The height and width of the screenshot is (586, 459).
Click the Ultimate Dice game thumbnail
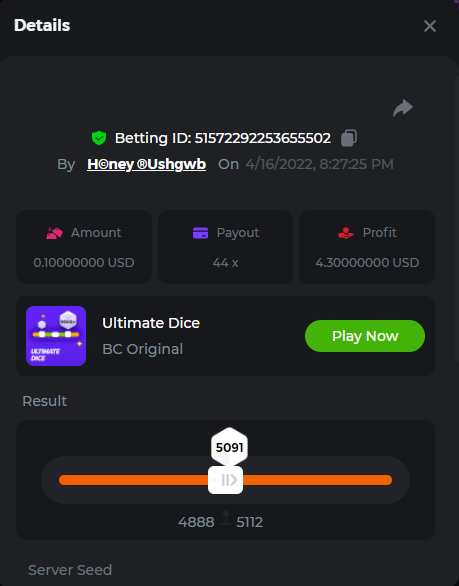tap(56, 336)
